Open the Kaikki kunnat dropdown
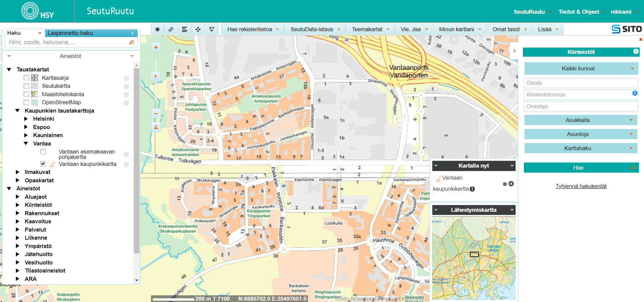The width and height of the screenshot is (644, 302). click(x=581, y=68)
